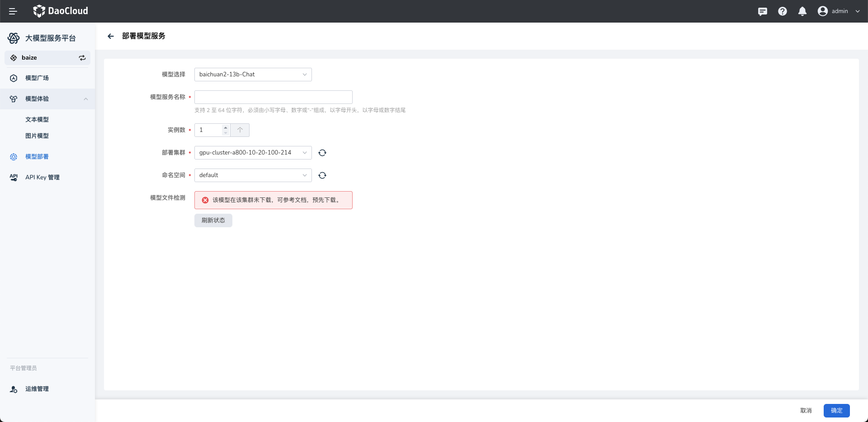Refresh the 命名空间 namespace list
The width and height of the screenshot is (868, 422).
(322, 175)
